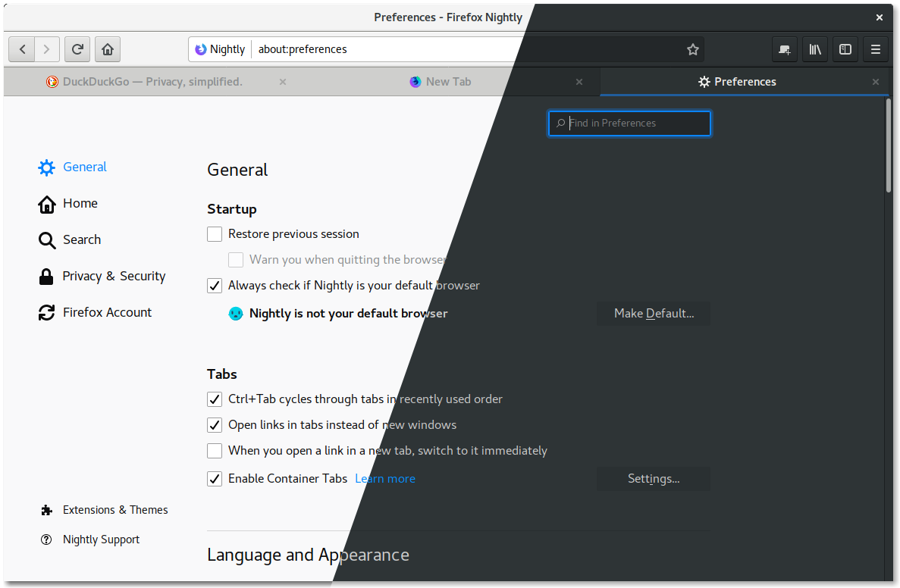Enable Restore previous session checkbox
Screen dimensions: 900x588
point(215,234)
